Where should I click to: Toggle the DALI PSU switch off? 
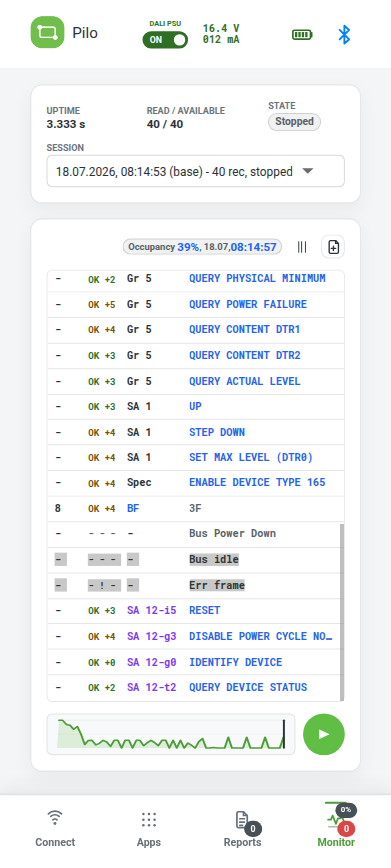click(165, 40)
